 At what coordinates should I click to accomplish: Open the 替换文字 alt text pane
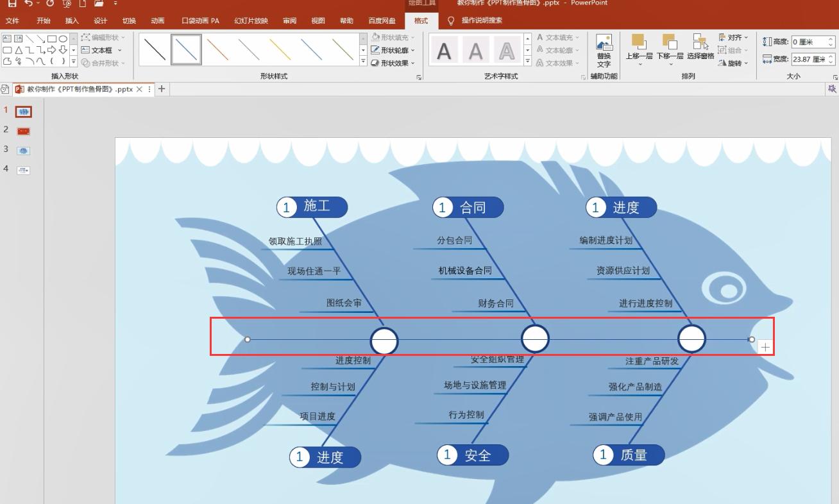point(604,50)
